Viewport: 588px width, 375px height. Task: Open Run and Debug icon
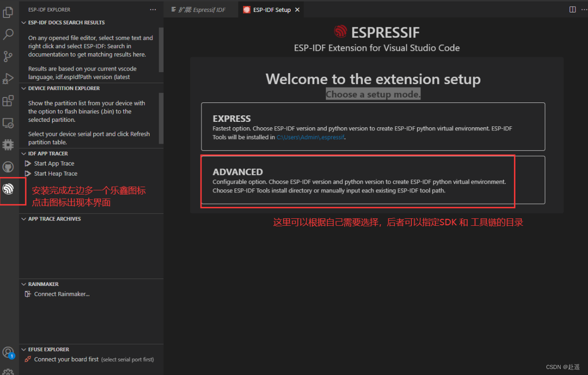(x=8, y=79)
